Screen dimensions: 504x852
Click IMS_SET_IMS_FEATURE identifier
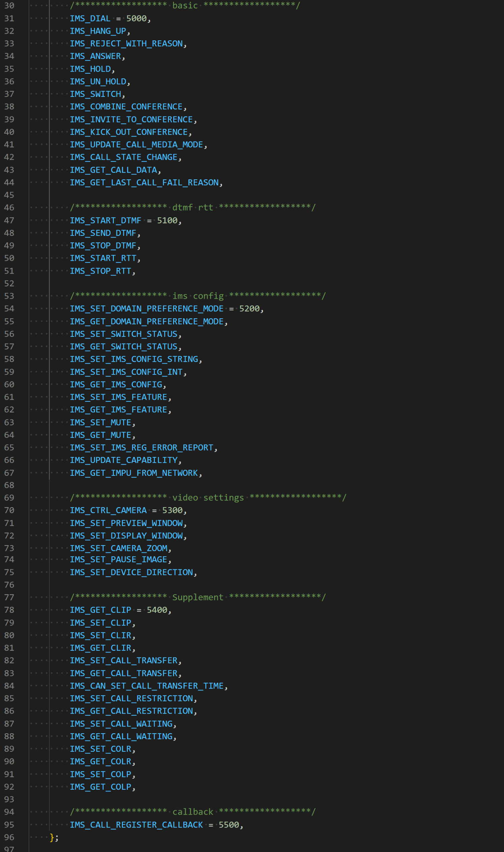pos(118,397)
